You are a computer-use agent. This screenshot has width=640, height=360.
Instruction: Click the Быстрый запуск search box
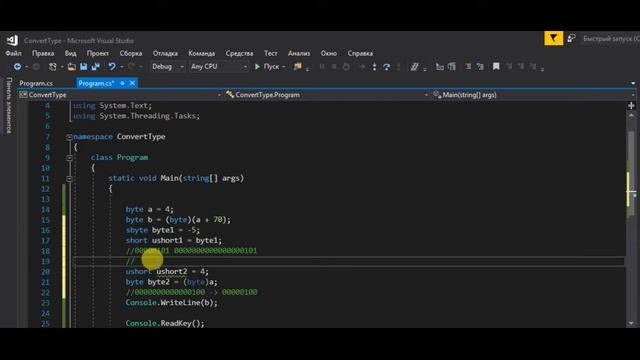[610, 38]
